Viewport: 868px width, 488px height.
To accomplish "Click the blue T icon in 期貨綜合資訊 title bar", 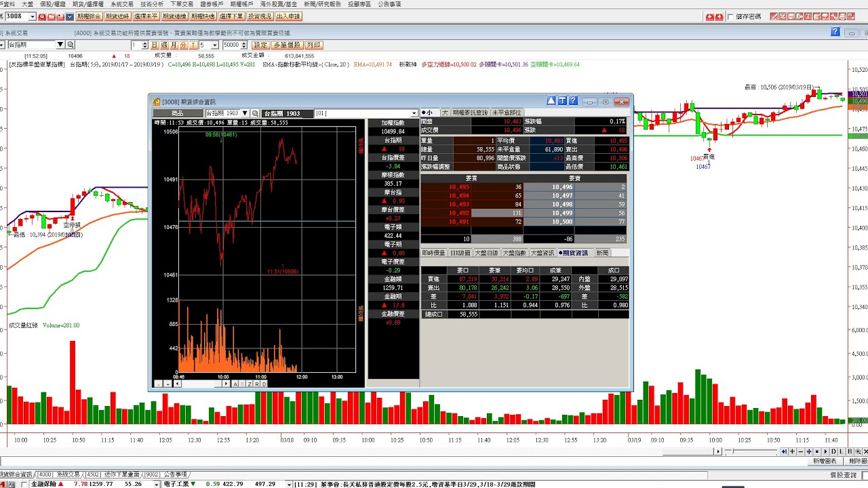I will pos(562,101).
